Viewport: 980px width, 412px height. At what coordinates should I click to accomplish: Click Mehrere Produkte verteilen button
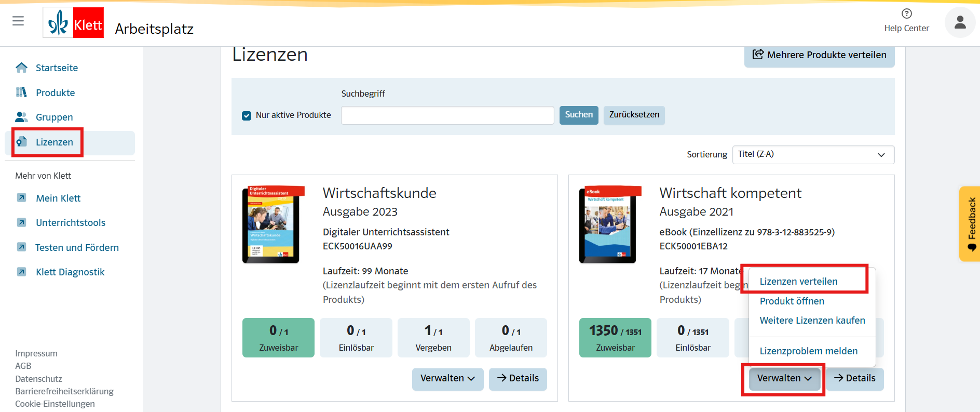819,55
